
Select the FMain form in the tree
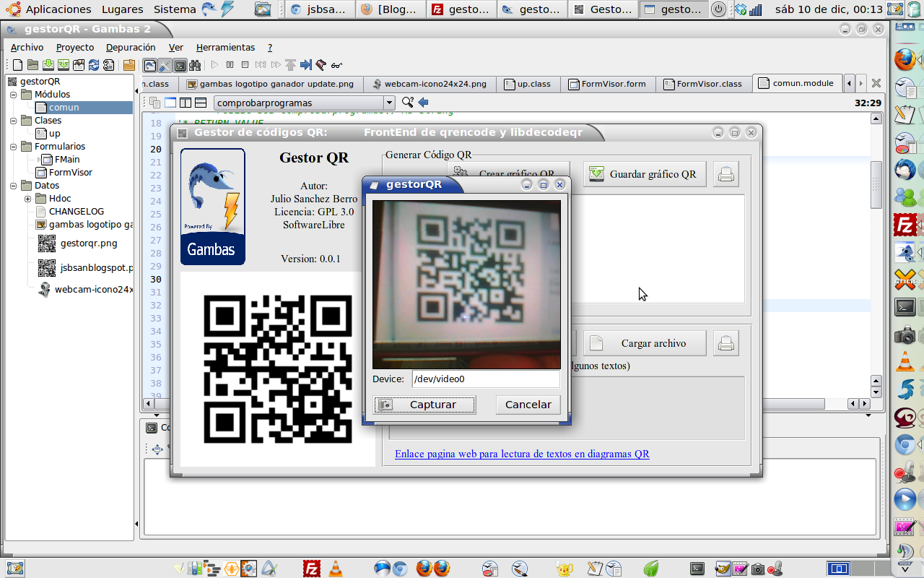[67, 160]
